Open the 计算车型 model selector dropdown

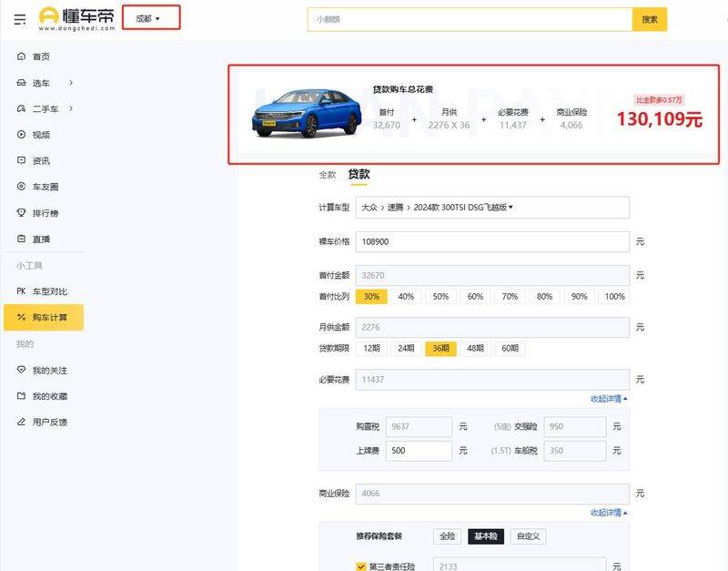tap(492, 208)
